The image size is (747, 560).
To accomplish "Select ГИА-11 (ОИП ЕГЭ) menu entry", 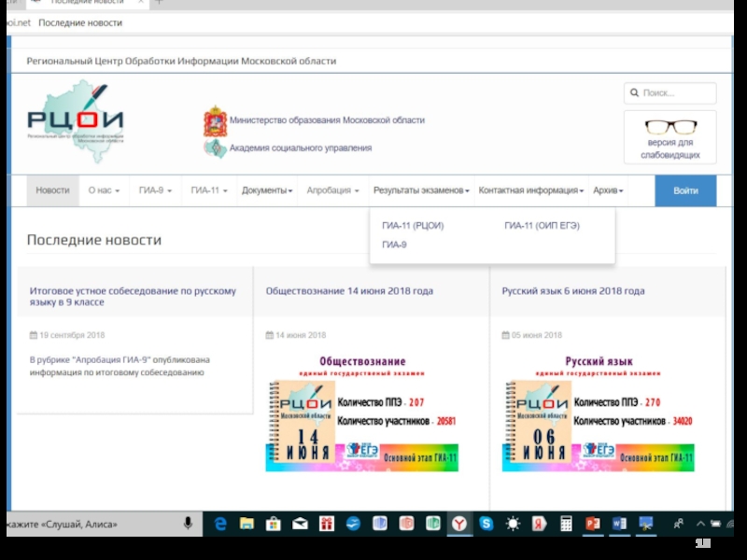I will (x=542, y=226).
